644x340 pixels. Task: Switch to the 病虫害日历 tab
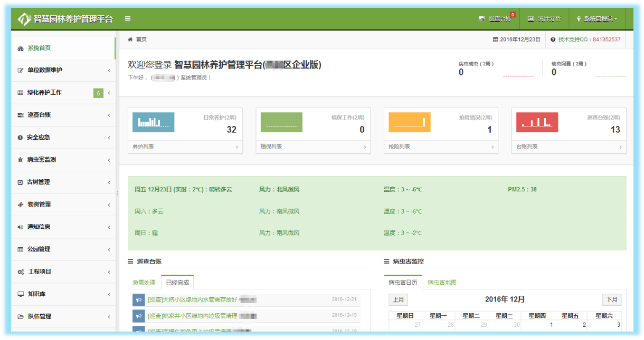pos(403,283)
